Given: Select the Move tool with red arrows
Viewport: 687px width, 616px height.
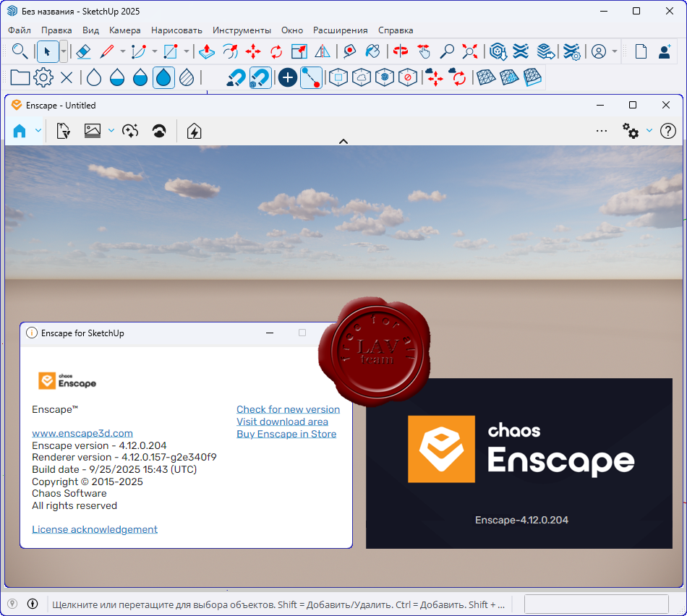Looking at the screenshot, I should (x=253, y=51).
